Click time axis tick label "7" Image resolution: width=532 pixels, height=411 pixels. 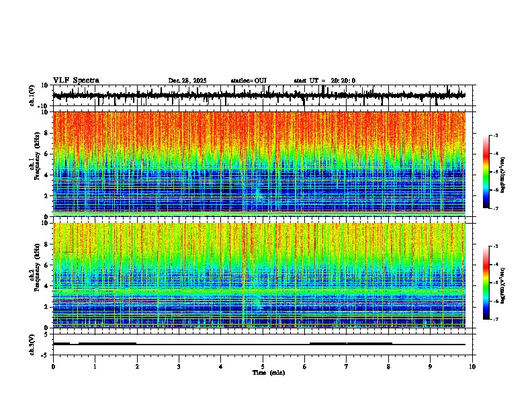click(x=347, y=367)
